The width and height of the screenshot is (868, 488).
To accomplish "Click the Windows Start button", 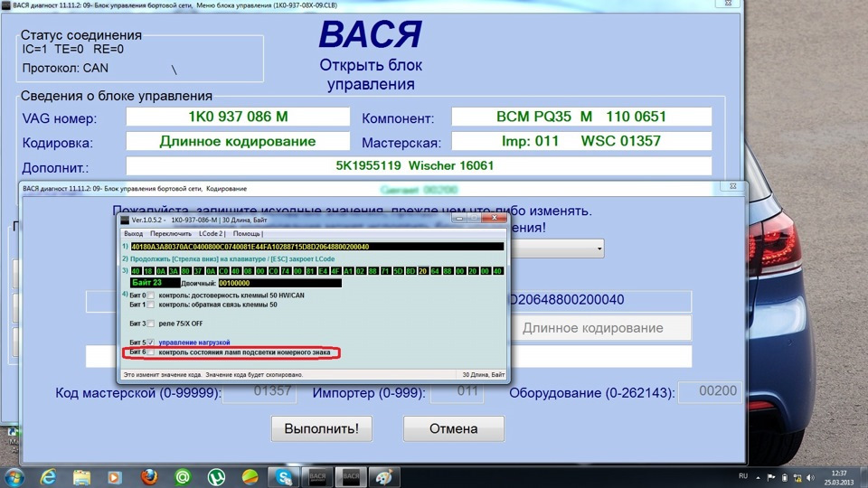I will click(x=14, y=477).
